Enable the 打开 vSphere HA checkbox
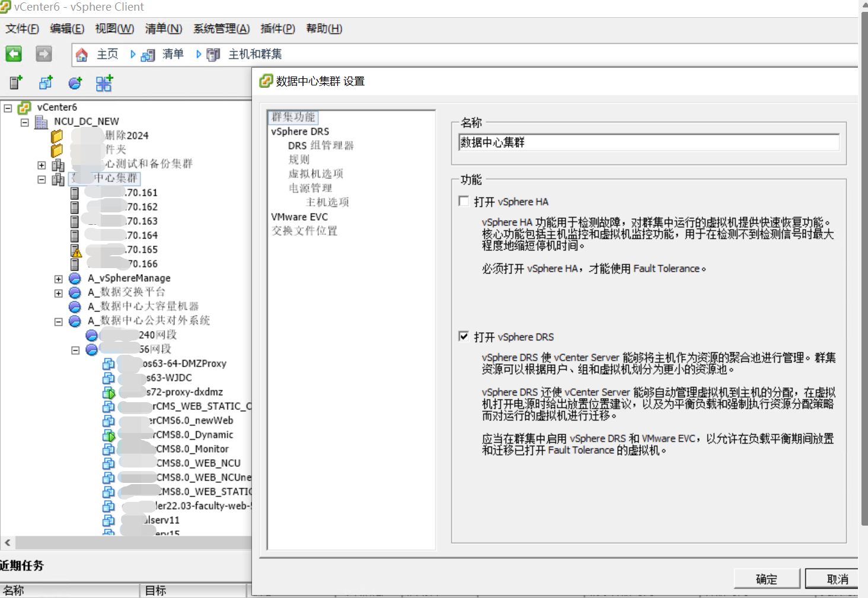The height and width of the screenshot is (598, 868). point(464,201)
